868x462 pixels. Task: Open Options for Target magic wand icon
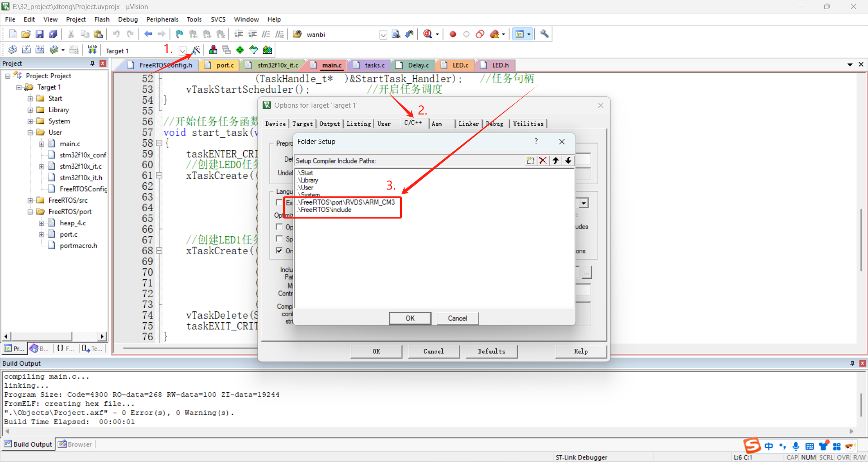[196, 50]
